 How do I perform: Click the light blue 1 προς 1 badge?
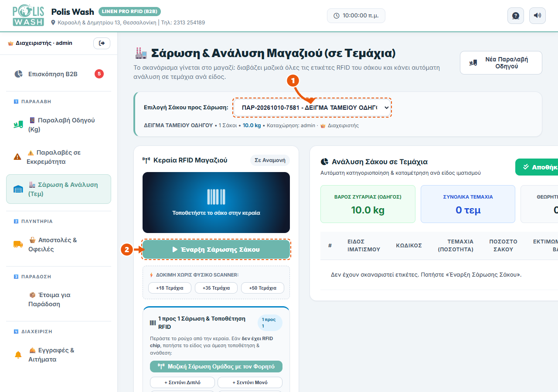point(270,323)
